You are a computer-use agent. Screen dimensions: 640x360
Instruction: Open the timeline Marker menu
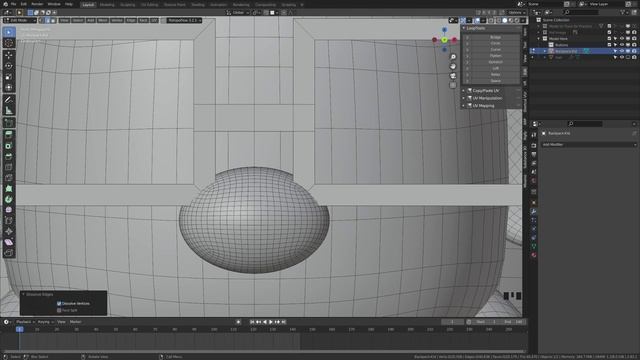(76, 322)
